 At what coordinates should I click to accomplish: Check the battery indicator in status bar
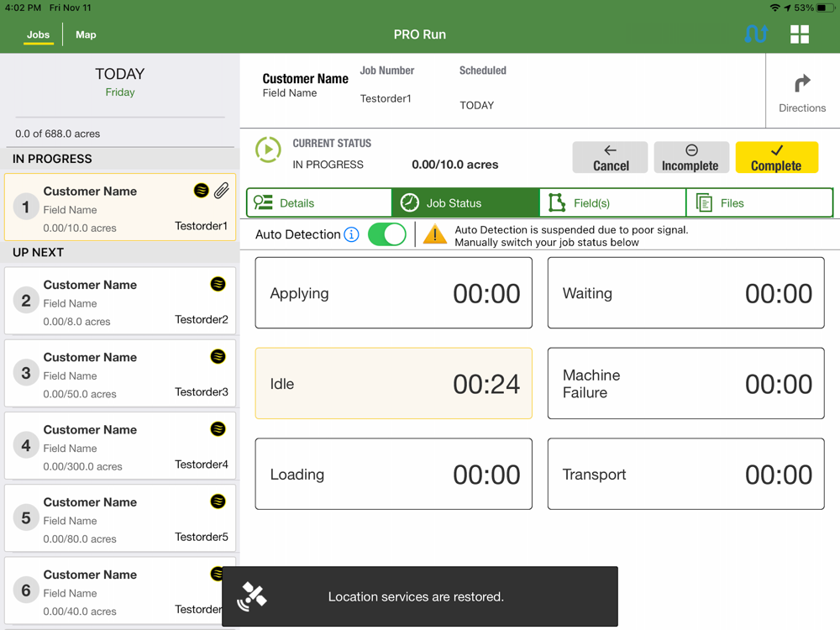825,8
